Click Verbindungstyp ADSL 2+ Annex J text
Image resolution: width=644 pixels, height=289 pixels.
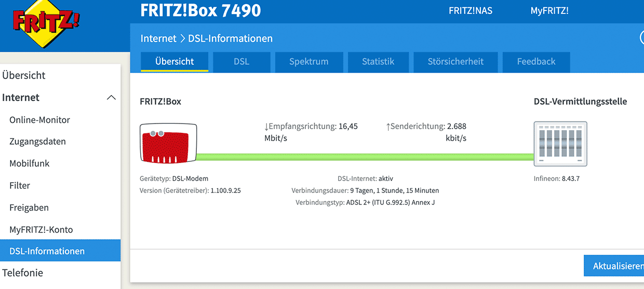(365, 202)
